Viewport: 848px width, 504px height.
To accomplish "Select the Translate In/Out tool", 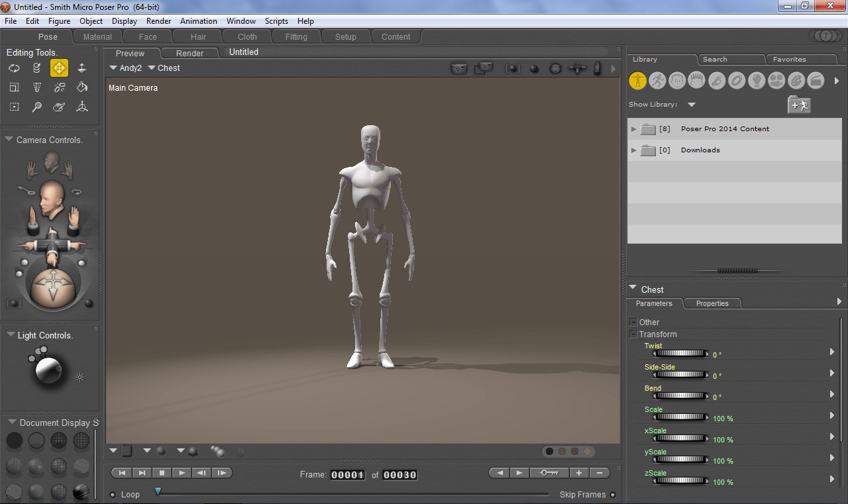I will coord(82,68).
